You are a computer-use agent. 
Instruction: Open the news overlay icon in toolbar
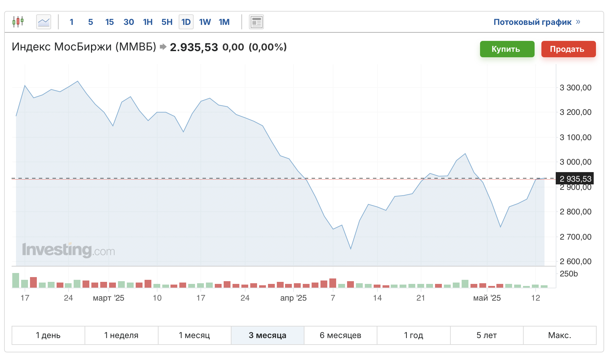coord(256,22)
